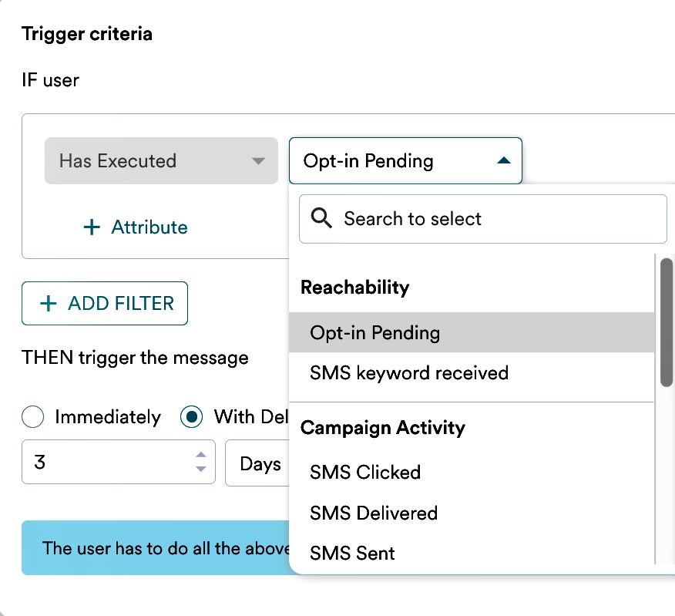The width and height of the screenshot is (675, 616).
Task: Choose Opt-in Pending from the list
Action: click(374, 333)
